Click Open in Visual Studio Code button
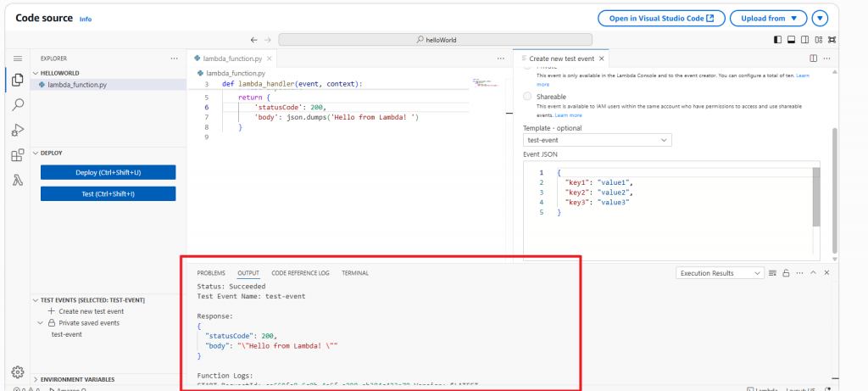The height and width of the screenshot is (391, 868). click(x=661, y=19)
